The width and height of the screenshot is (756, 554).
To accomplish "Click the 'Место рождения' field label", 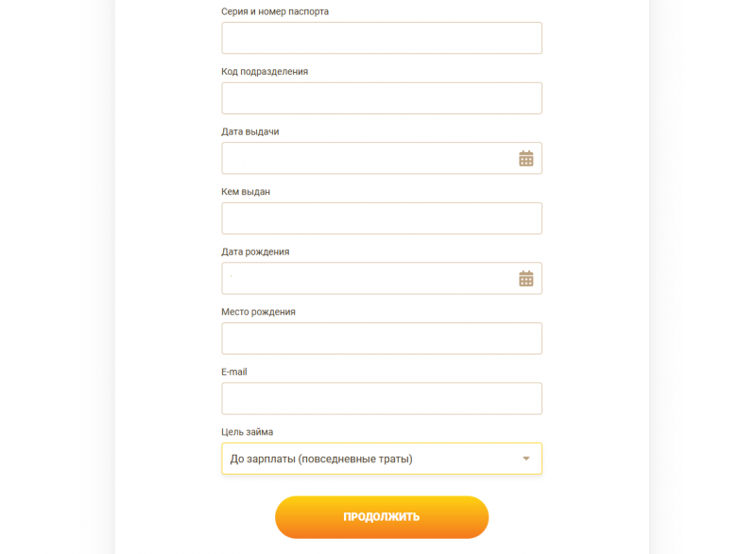I will coord(258,312).
